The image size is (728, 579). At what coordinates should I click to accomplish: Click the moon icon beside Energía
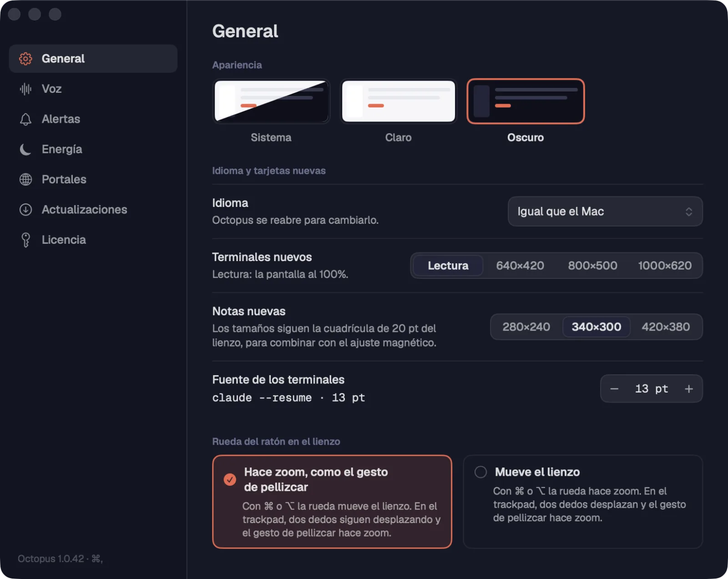click(x=25, y=149)
